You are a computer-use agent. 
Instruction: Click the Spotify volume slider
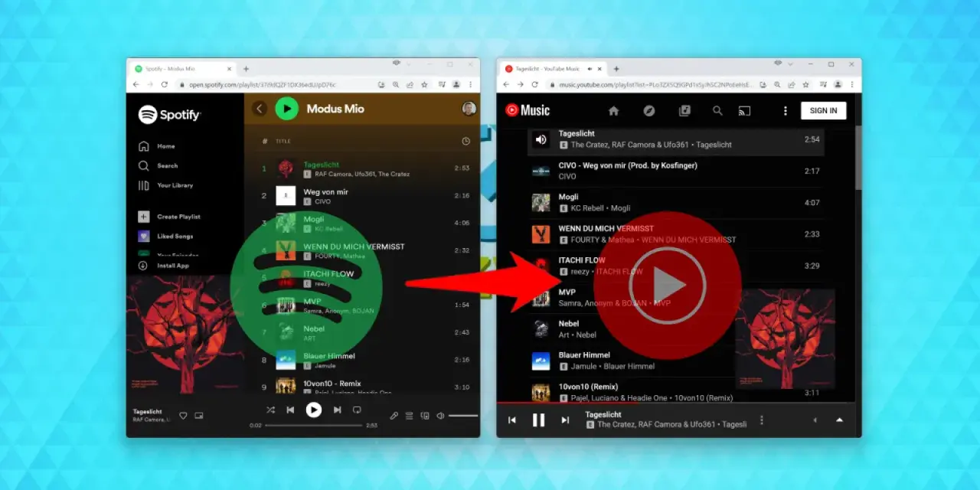click(x=462, y=416)
